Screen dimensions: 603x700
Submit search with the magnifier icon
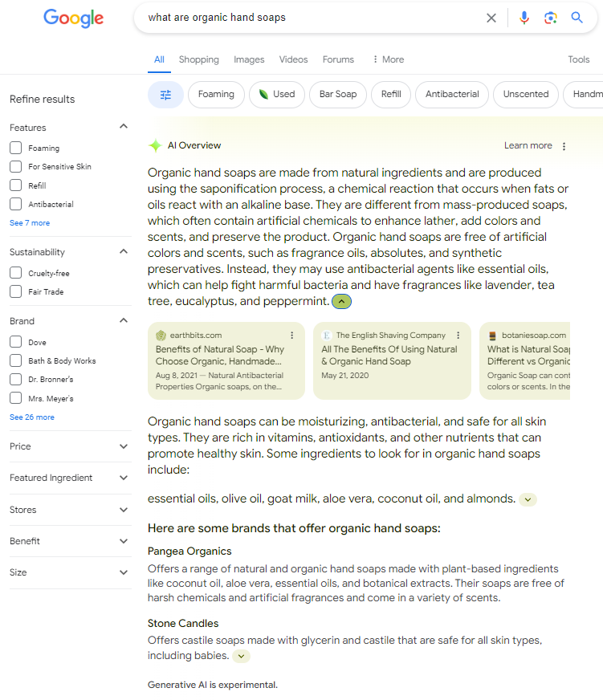(577, 18)
